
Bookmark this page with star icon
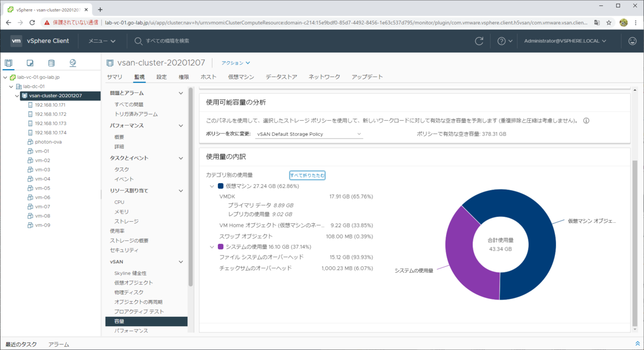click(x=609, y=23)
